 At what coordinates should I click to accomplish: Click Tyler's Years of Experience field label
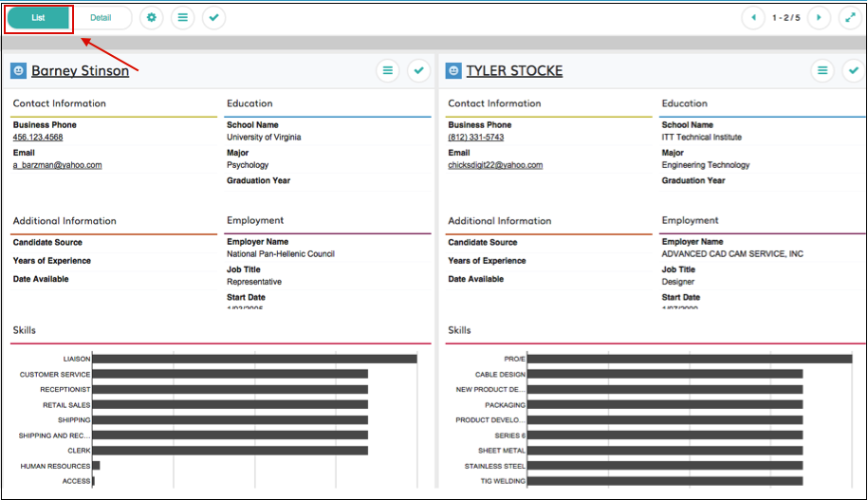coord(487,261)
